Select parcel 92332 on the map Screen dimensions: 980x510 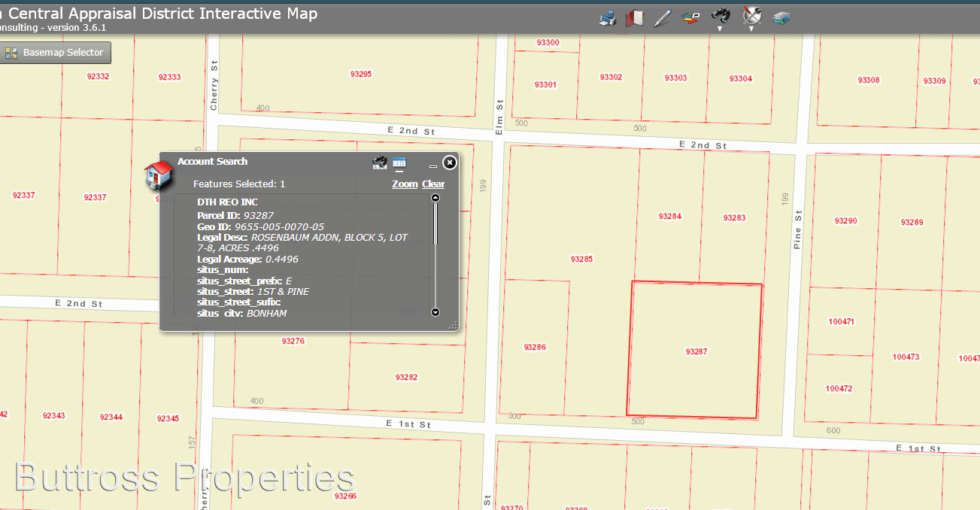click(x=98, y=76)
